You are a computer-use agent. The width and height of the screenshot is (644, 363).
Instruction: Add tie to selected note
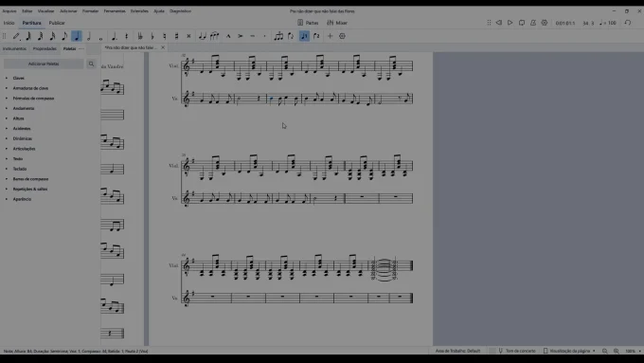pos(202,36)
